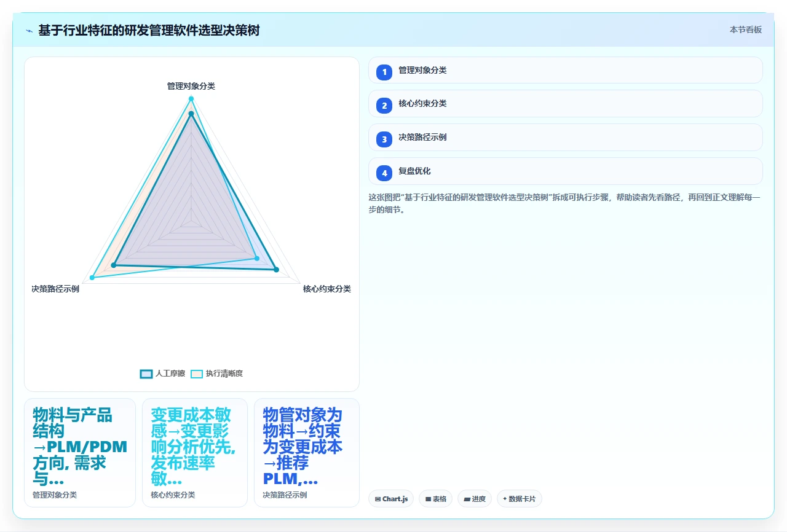Click the number 2 step badge

(384, 105)
